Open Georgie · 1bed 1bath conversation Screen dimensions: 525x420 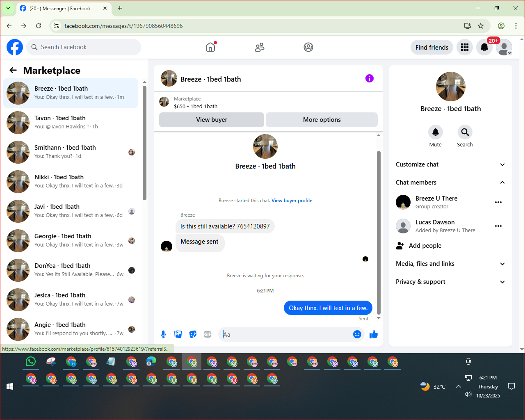pos(71,241)
